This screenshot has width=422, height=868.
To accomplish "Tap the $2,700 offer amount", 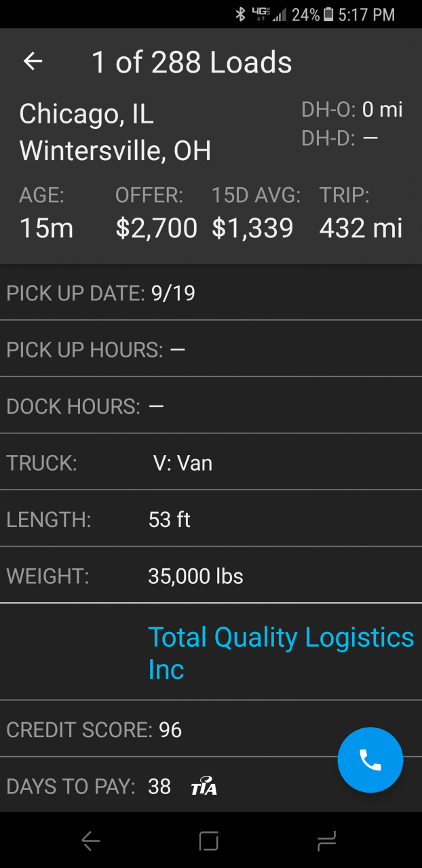I will tap(156, 228).
